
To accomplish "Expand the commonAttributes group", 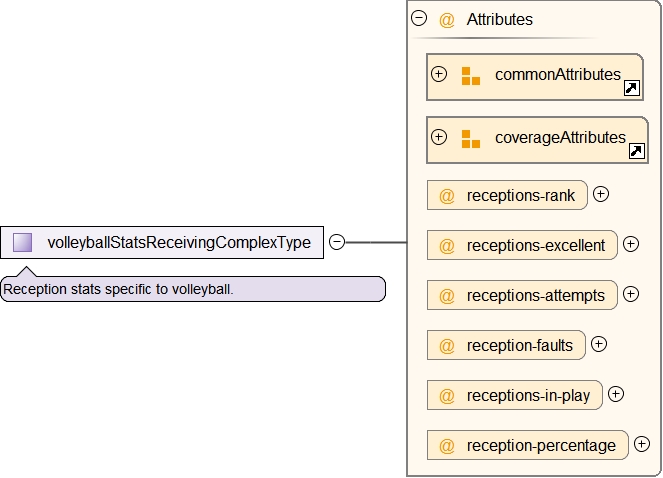I will (x=438, y=74).
